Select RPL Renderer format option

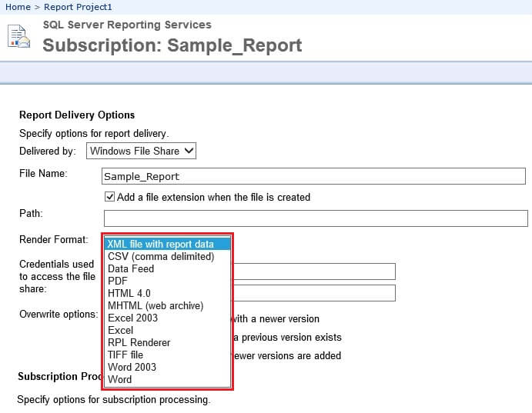(139, 343)
